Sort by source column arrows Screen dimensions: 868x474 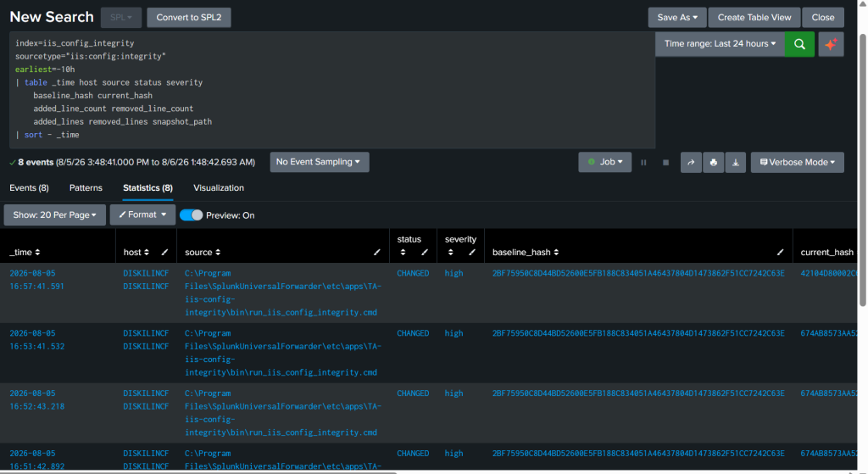218,252
